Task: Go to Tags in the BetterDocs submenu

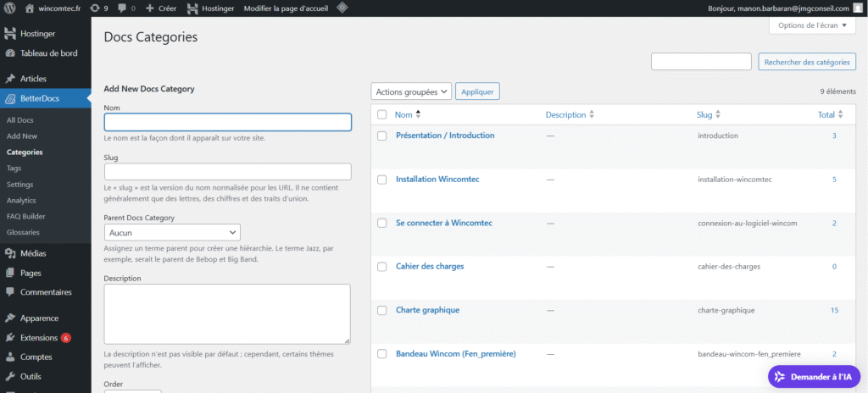Action: (14, 169)
